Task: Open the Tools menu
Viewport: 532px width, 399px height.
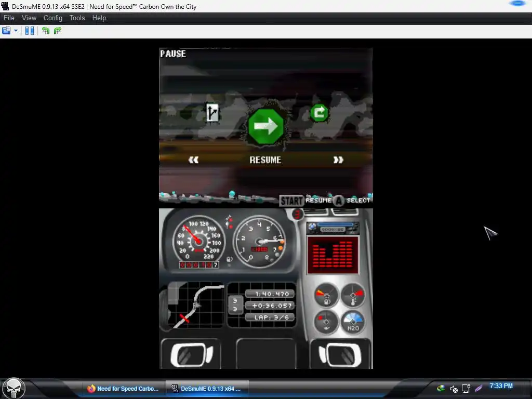Action: coord(77,18)
